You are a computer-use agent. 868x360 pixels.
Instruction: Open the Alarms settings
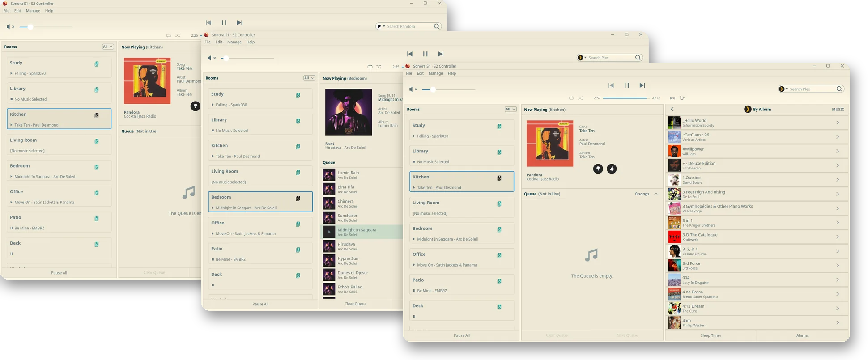point(802,335)
